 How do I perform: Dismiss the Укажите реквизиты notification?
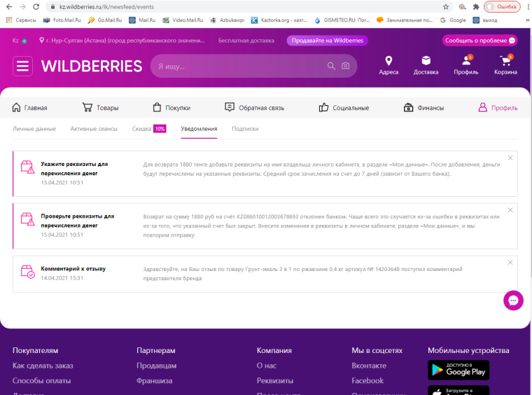click(510, 158)
